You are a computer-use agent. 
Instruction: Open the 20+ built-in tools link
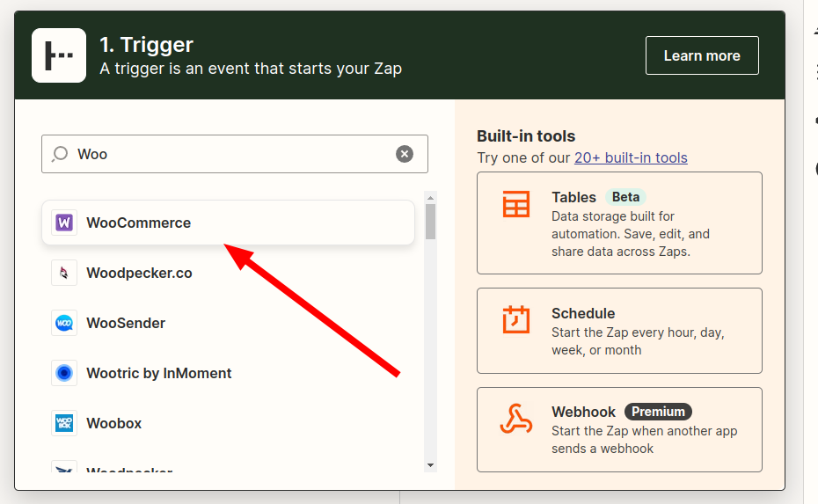click(631, 157)
